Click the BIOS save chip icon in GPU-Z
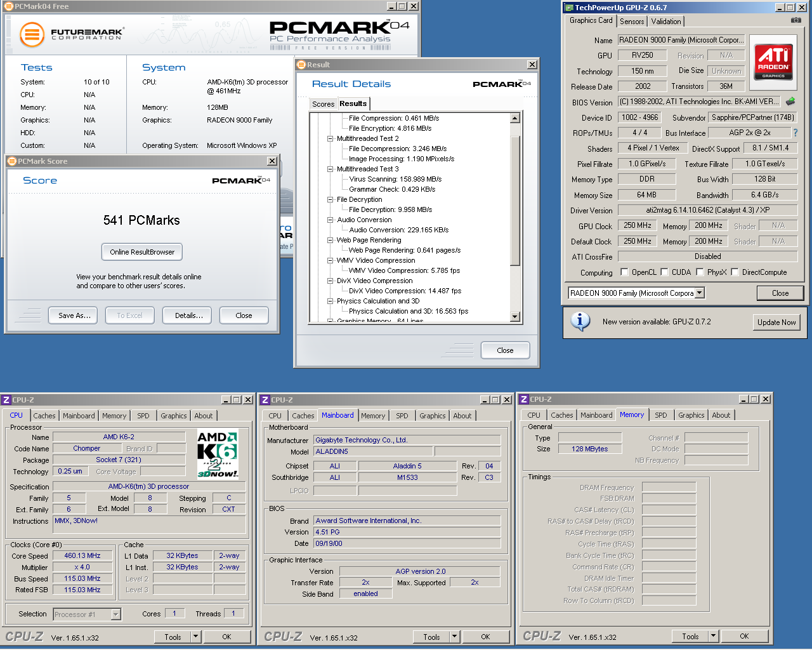The image size is (812, 650). click(790, 102)
